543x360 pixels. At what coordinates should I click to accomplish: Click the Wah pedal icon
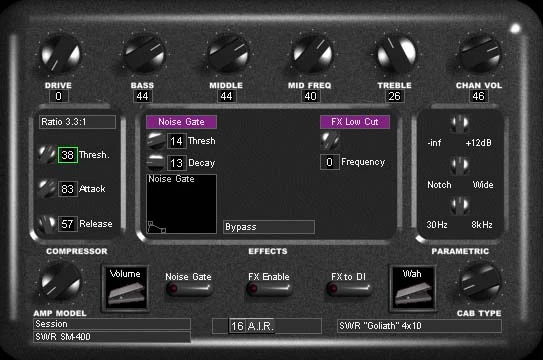coord(412,288)
